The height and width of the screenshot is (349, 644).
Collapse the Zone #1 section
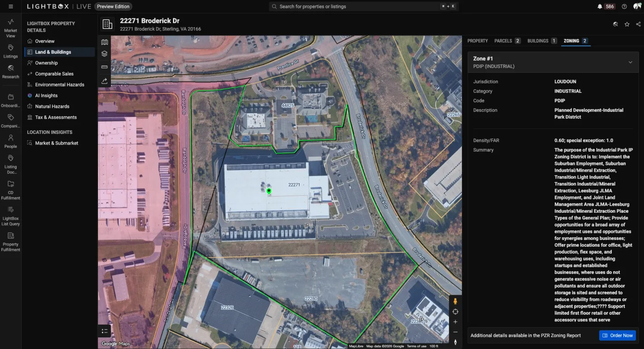[630, 62]
